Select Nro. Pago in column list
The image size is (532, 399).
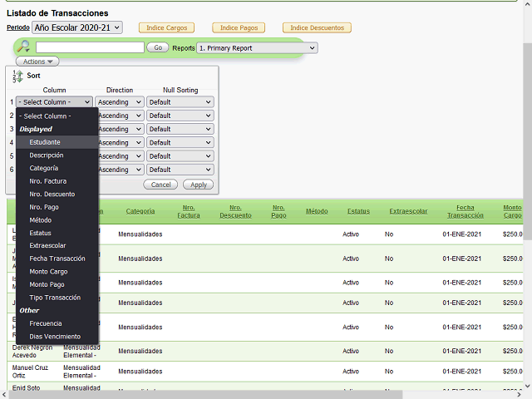point(57,207)
